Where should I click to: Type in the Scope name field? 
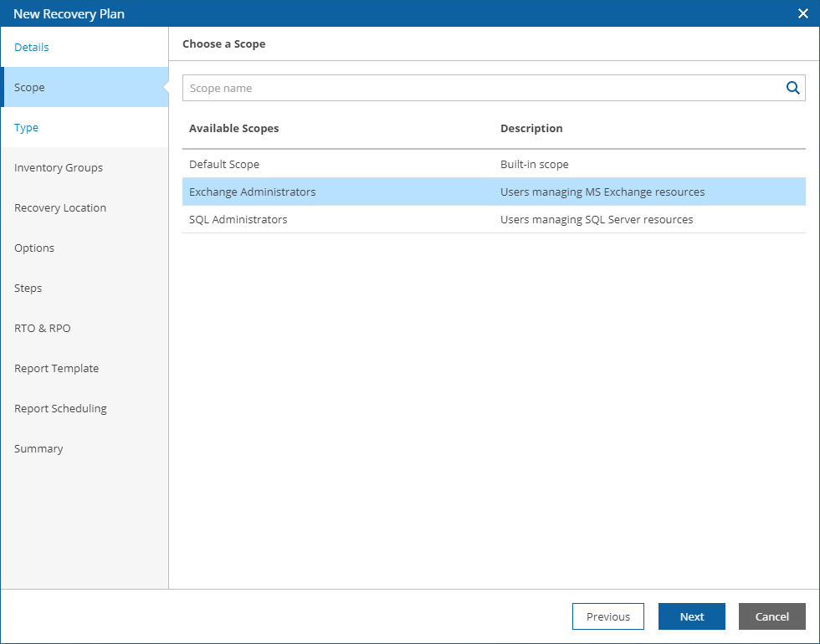pyautogui.click(x=481, y=88)
